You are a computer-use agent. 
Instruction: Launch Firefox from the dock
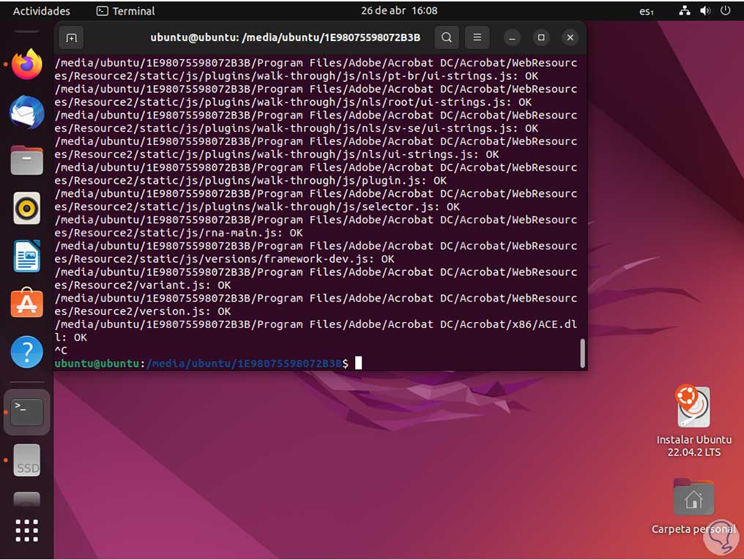(x=26, y=64)
